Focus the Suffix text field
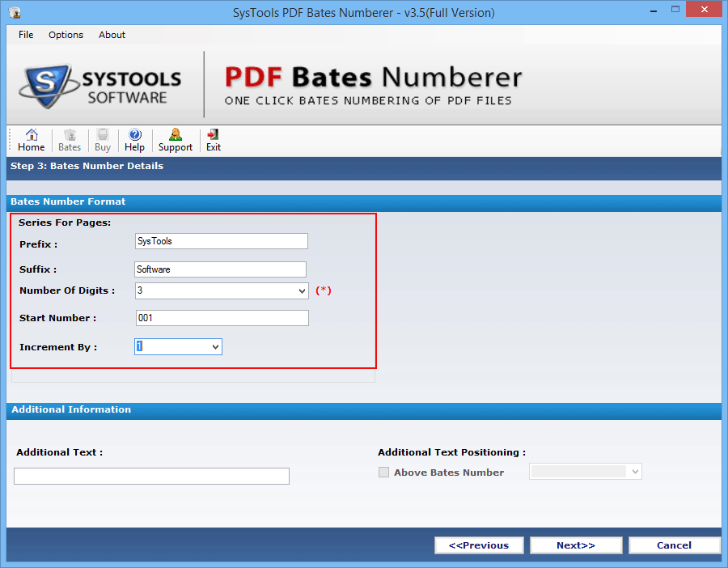 221,269
